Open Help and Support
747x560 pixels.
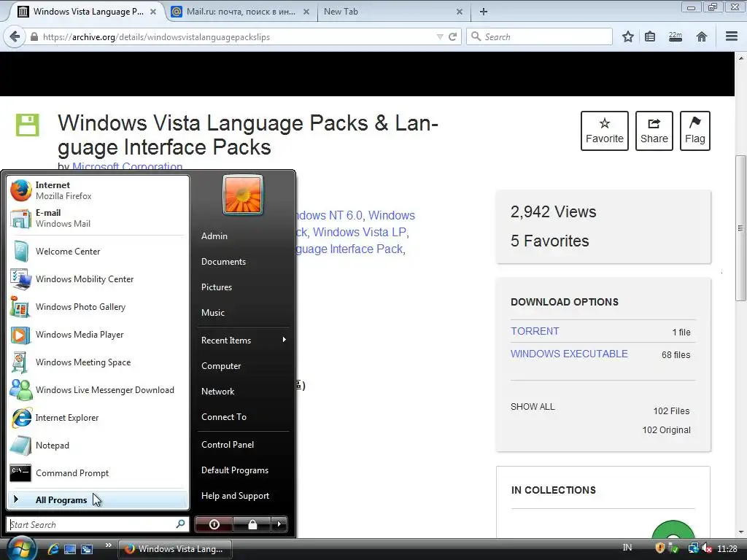tap(236, 496)
